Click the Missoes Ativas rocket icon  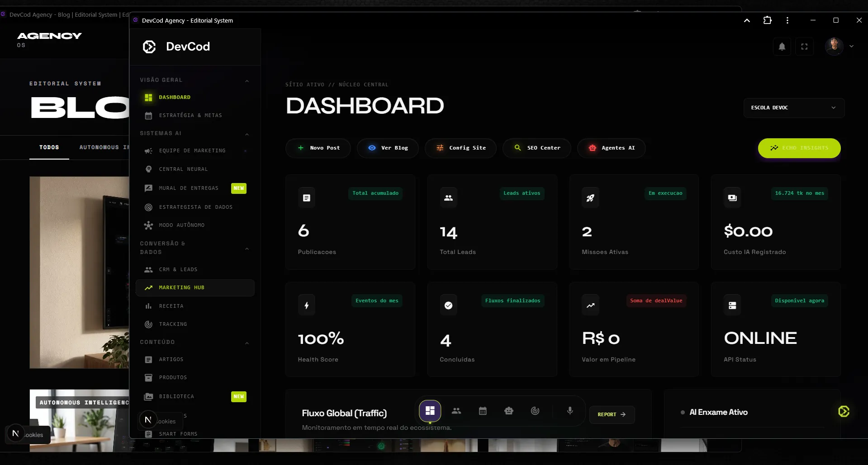[590, 197]
